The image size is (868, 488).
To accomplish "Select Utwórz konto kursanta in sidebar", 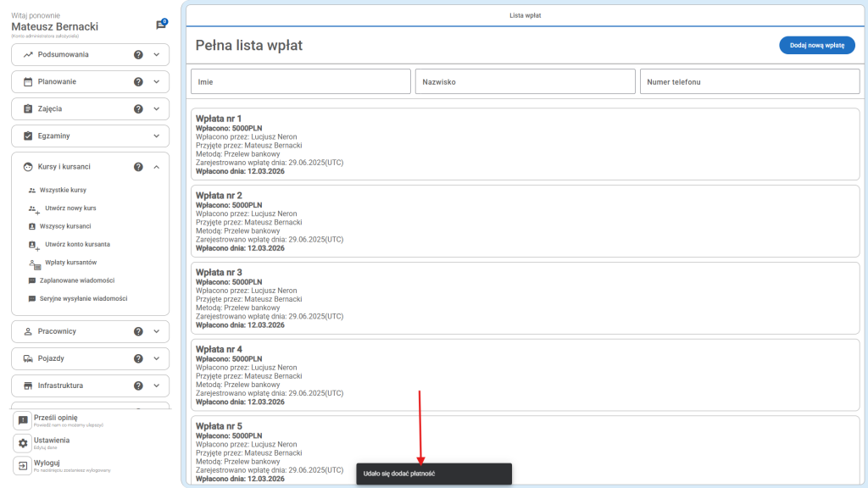I will pos(77,244).
